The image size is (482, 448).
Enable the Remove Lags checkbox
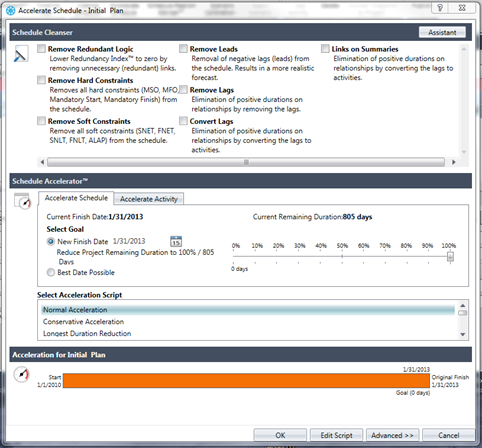[x=183, y=89]
